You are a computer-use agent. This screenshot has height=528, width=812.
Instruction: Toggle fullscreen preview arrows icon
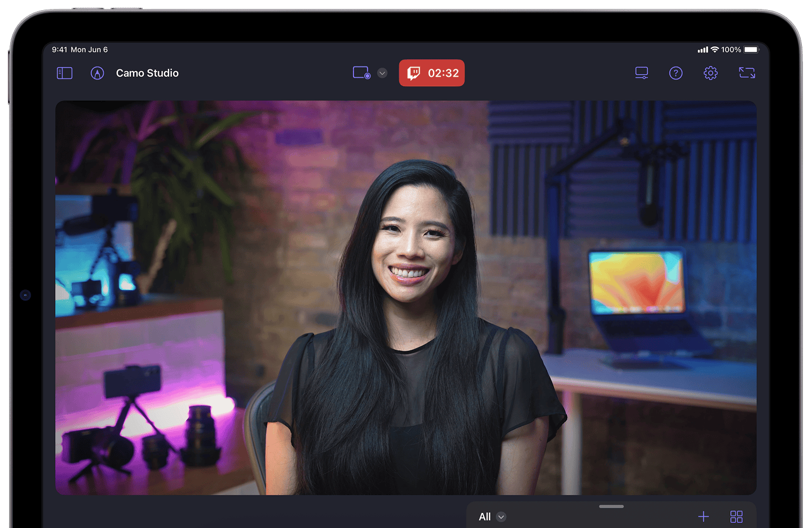pyautogui.click(x=747, y=73)
